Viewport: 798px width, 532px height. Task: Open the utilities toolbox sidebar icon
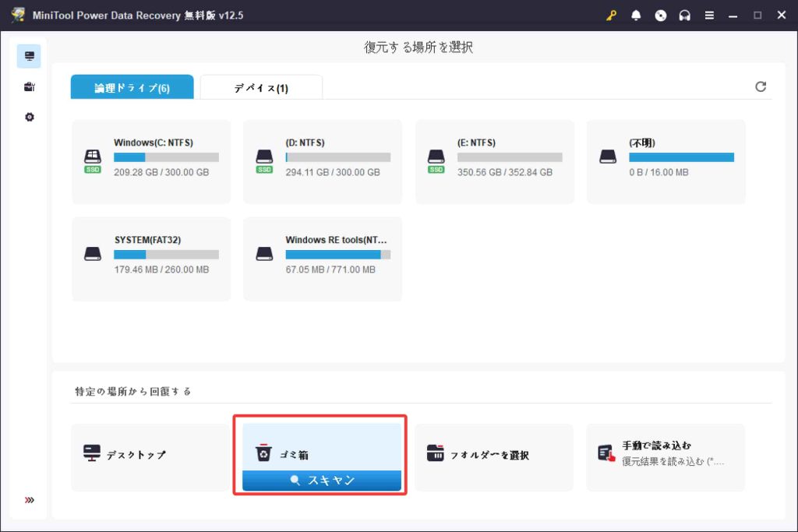pyautogui.click(x=29, y=86)
